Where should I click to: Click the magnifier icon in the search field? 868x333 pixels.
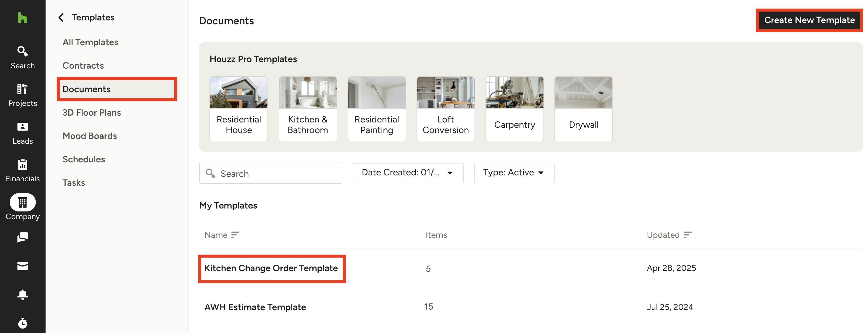[211, 173]
